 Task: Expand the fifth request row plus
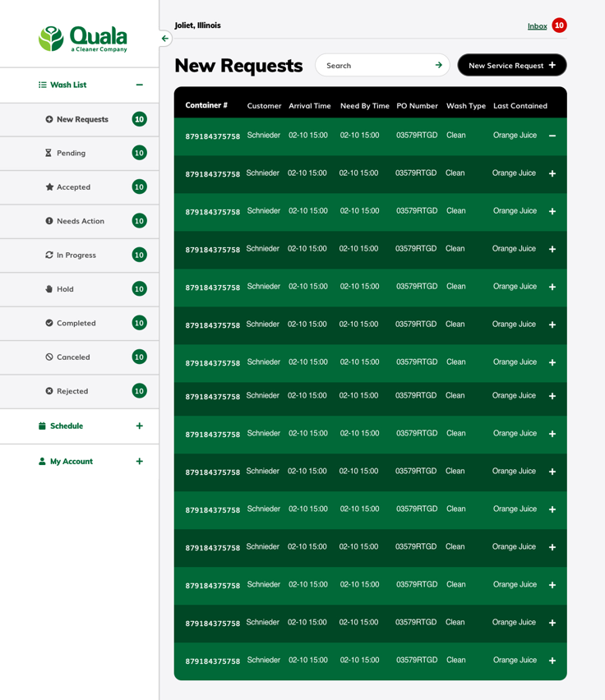tap(552, 287)
